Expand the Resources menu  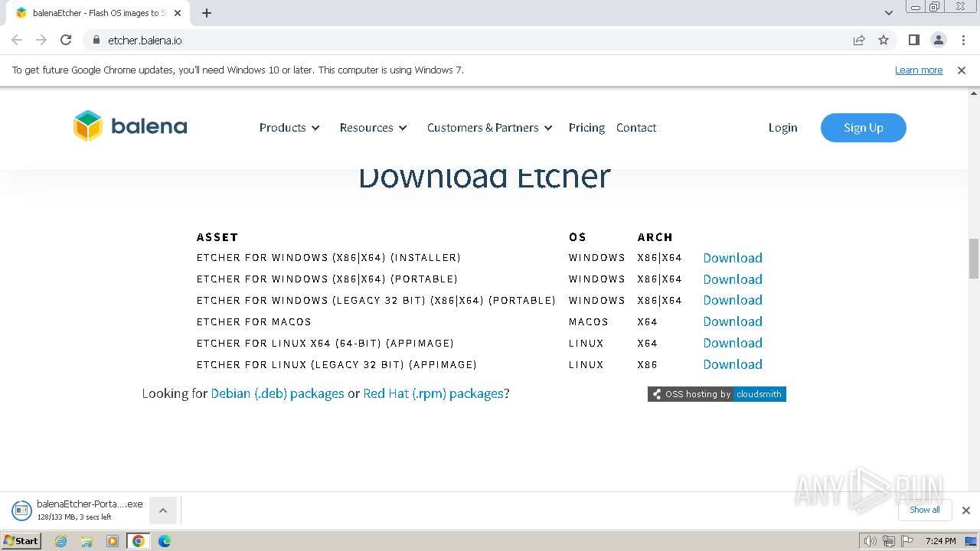click(374, 128)
